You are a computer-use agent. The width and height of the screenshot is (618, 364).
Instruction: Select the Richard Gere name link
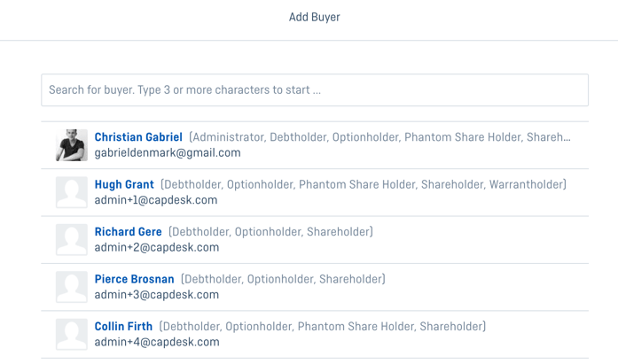[x=128, y=231]
